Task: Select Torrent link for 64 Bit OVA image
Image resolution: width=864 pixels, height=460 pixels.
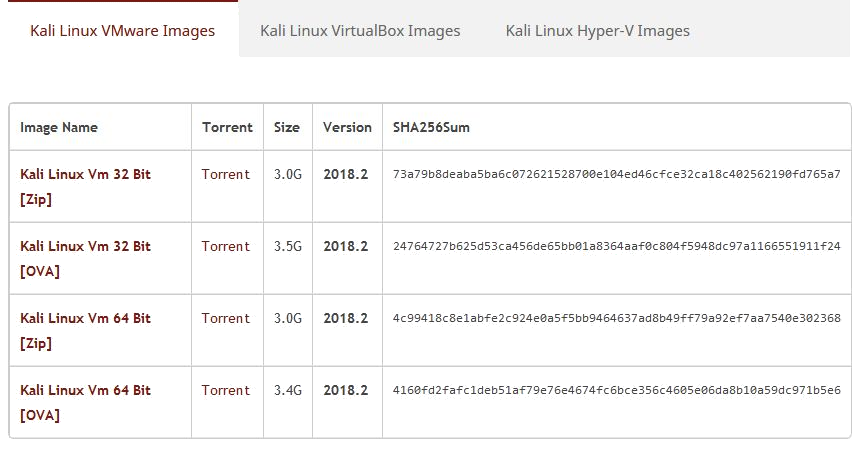Action: pos(226,391)
